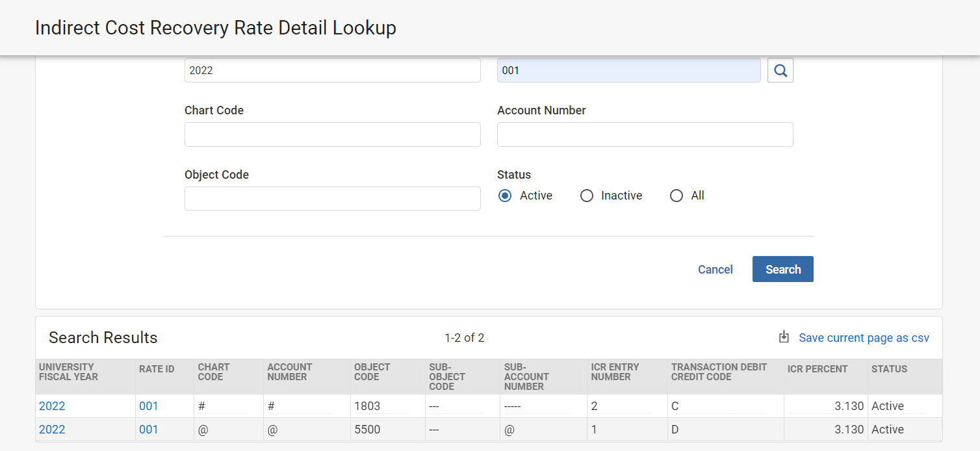The image size is (980, 451).
Task: Open the 2022 fiscal year link in first result row
Action: (x=52, y=406)
